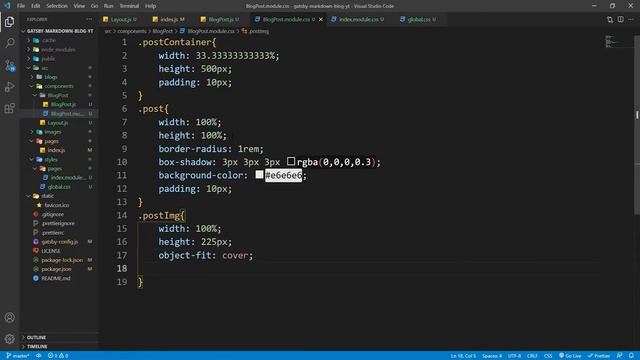Open the Accounts menu icon

tap(9, 317)
